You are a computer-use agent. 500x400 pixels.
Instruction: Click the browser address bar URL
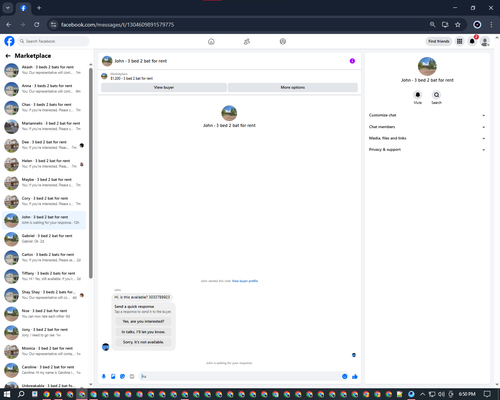[117, 25]
